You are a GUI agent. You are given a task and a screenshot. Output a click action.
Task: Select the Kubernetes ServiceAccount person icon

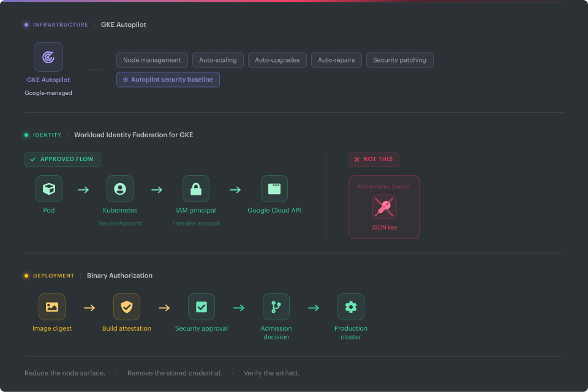pos(120,189)
